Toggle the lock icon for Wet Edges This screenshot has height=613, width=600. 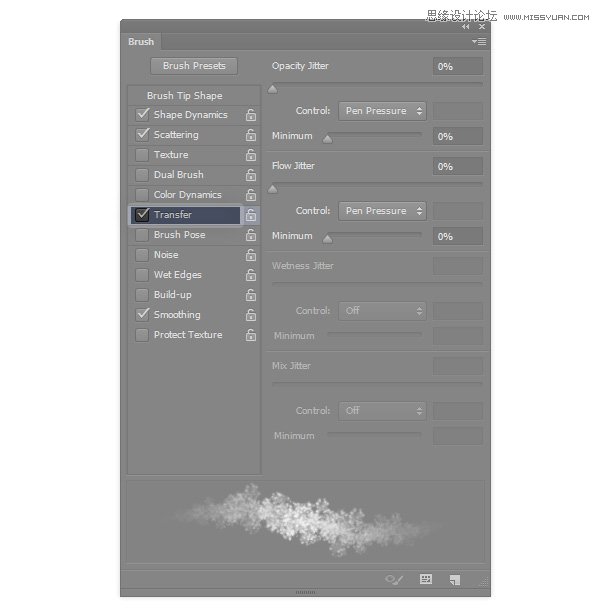251,275
